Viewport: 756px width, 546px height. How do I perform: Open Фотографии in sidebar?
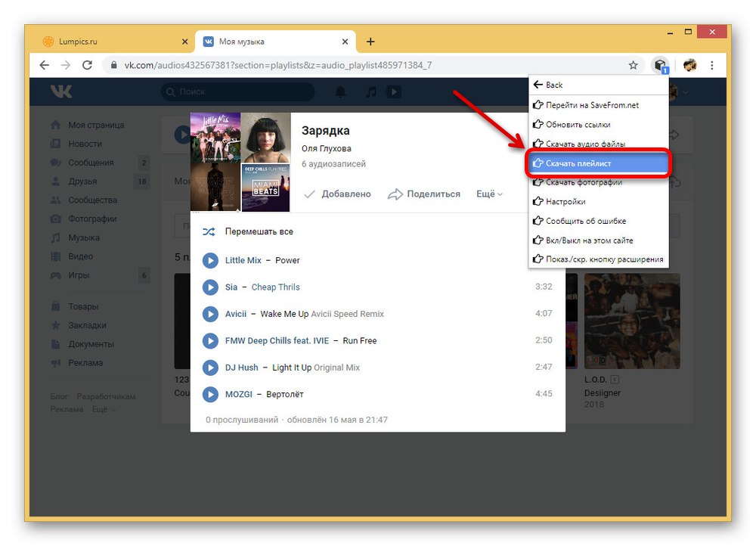click(85, 219)
